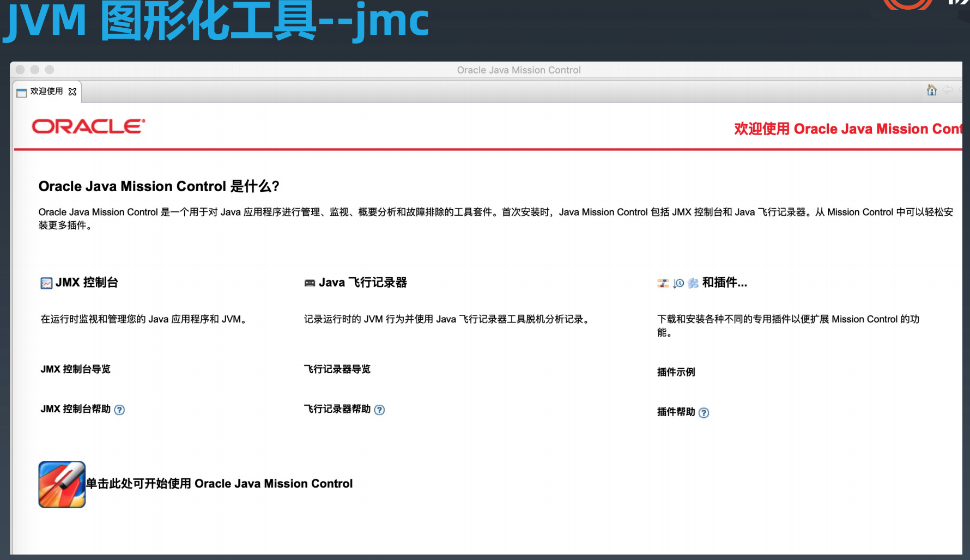Click the JMX 控制台 heading

pos(87,283)
